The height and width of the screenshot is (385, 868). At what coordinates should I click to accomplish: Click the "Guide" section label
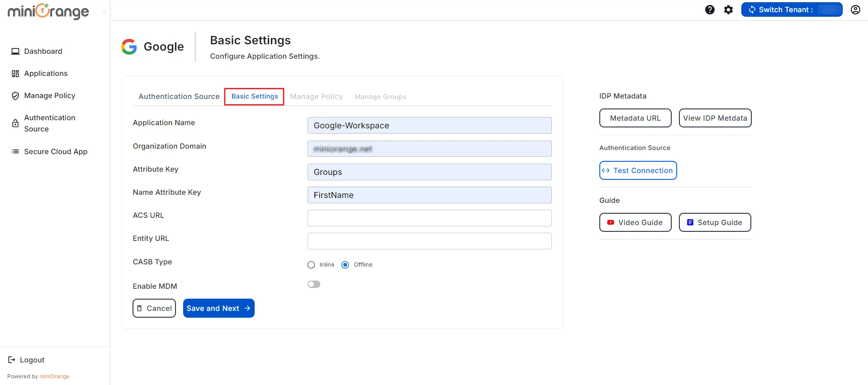[609, 200]
